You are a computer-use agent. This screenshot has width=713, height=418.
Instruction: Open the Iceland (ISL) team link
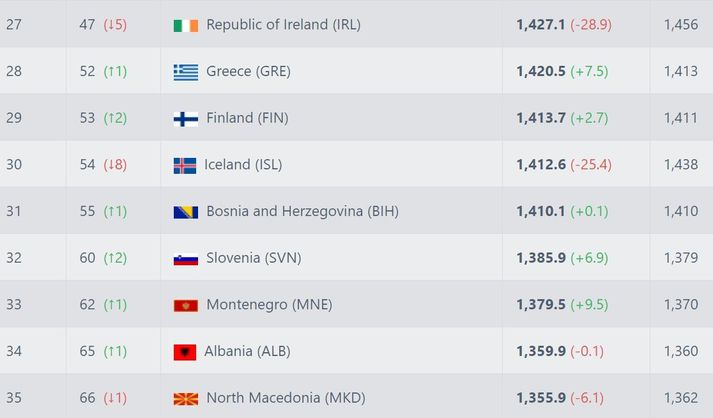tap(243, 165)
